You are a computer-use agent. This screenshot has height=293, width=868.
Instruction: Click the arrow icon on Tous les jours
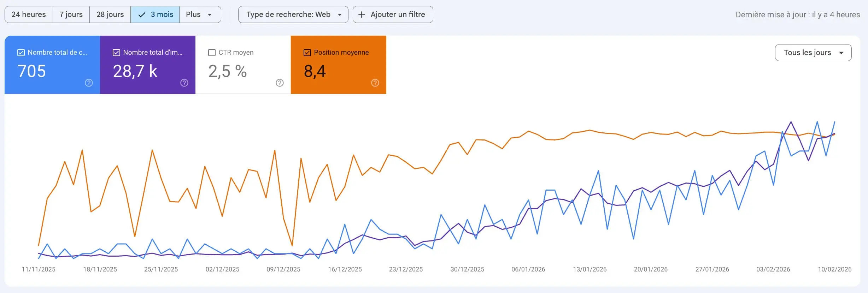tap(841, 52)
